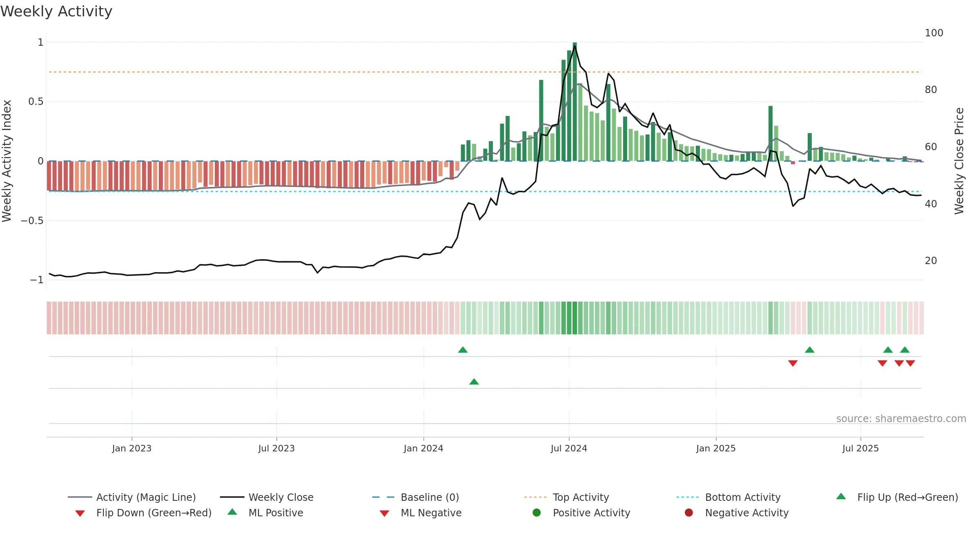Click Top Activity legend line icon
This screenshot has height=551, width=980.
tap(535, 497)
